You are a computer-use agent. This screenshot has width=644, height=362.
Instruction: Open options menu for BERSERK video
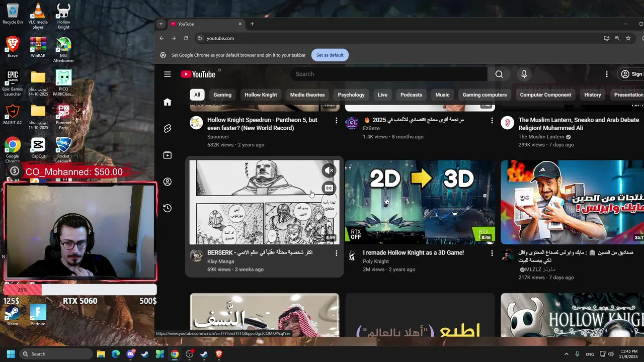click(337, 253)
